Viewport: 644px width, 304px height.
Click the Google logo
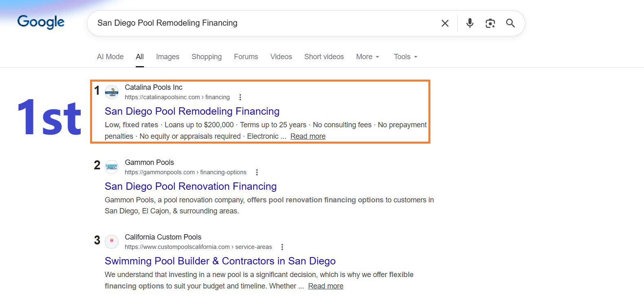(41, 22)
